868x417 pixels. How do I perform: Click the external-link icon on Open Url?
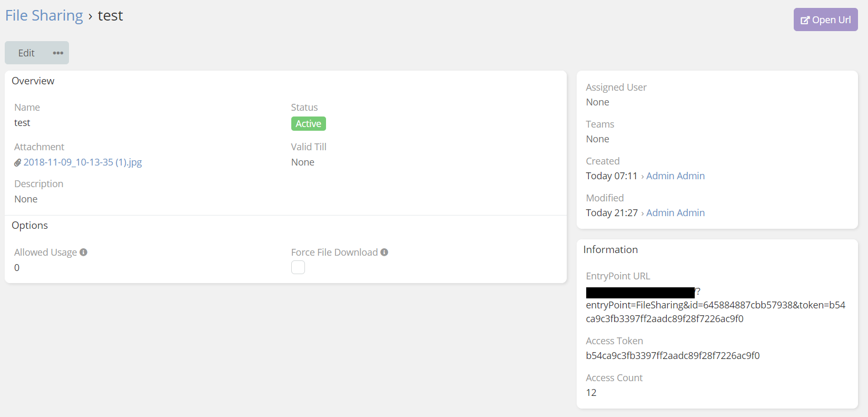point(805,20)
